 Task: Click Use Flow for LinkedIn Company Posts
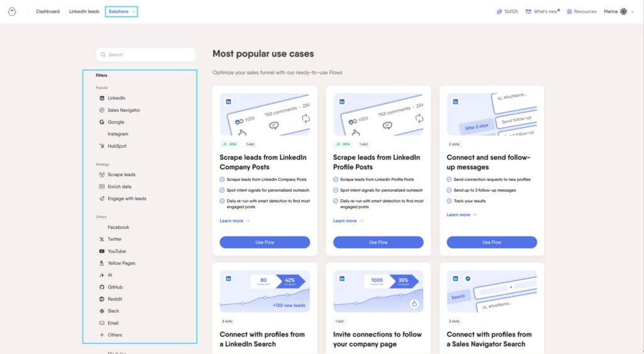[265, 242]
